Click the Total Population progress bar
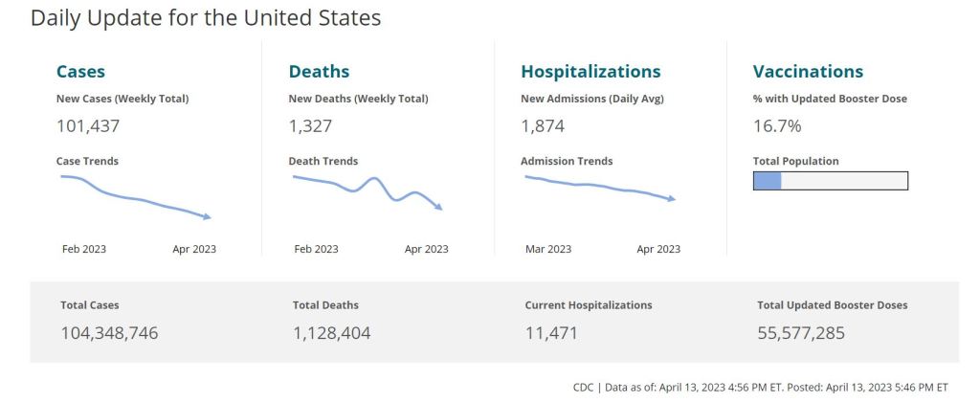This screenshot has height=402, width=980. click(x=830, y=181)
